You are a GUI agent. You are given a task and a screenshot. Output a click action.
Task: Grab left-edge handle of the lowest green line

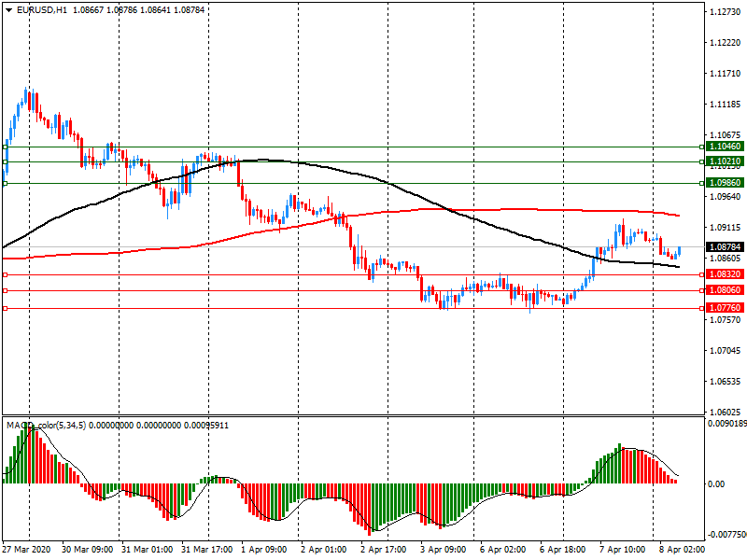pos(5,184)
